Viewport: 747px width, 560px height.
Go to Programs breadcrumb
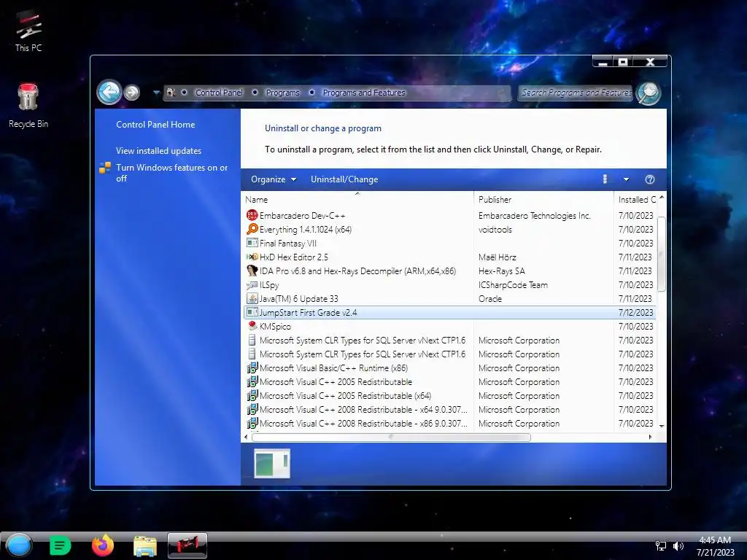click(282, 93)
